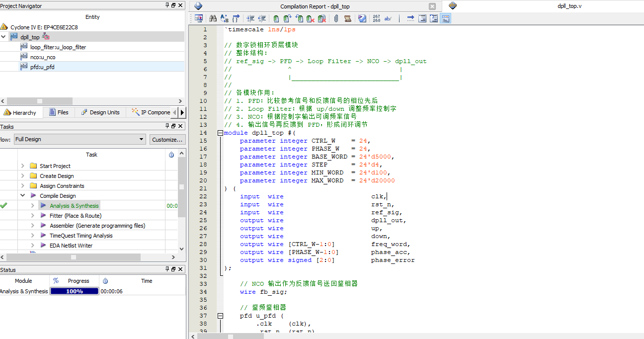
Task: Collapse the module dpll_top code fold
Action: [220, 133]
